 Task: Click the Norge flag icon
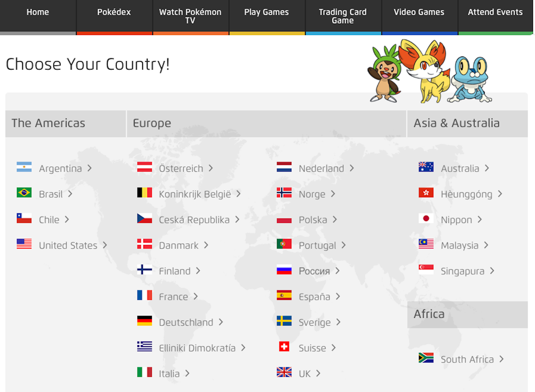pos(284,193)
